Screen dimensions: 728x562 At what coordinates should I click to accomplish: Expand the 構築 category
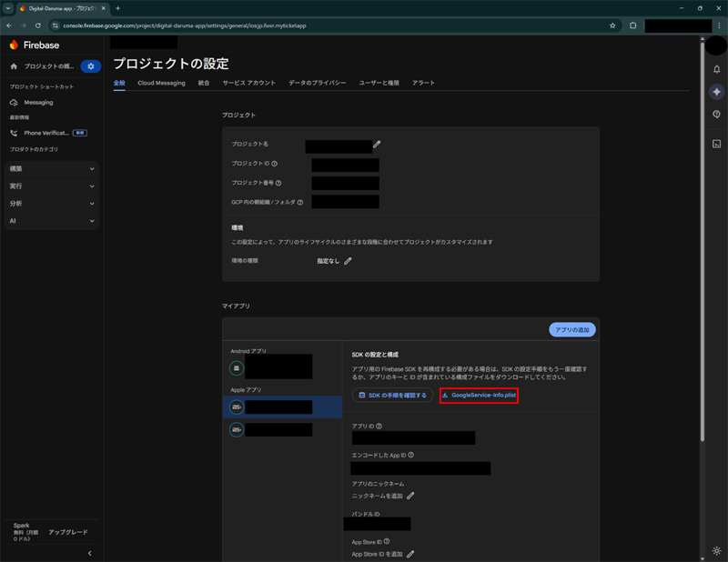point(52,169)
